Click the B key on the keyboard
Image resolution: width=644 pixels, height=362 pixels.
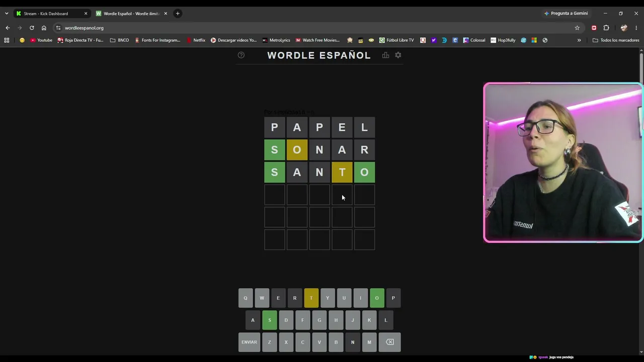pyautogui.click(x=336, y=342)
